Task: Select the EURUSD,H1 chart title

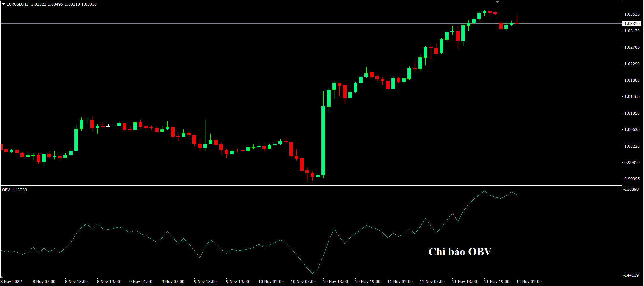Action: click(x=17, y=4)
